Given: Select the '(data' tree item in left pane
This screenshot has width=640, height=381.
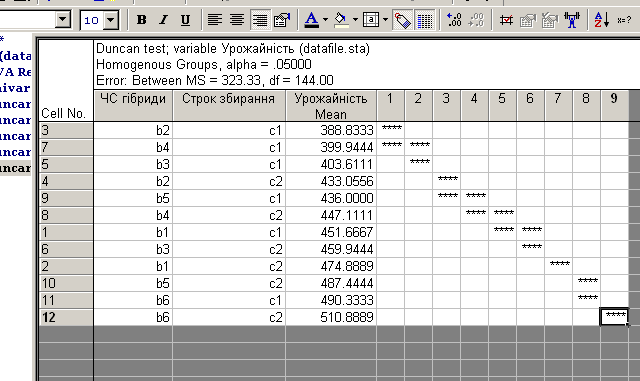Looking at the screenshot, I should [x=16, y=56].
